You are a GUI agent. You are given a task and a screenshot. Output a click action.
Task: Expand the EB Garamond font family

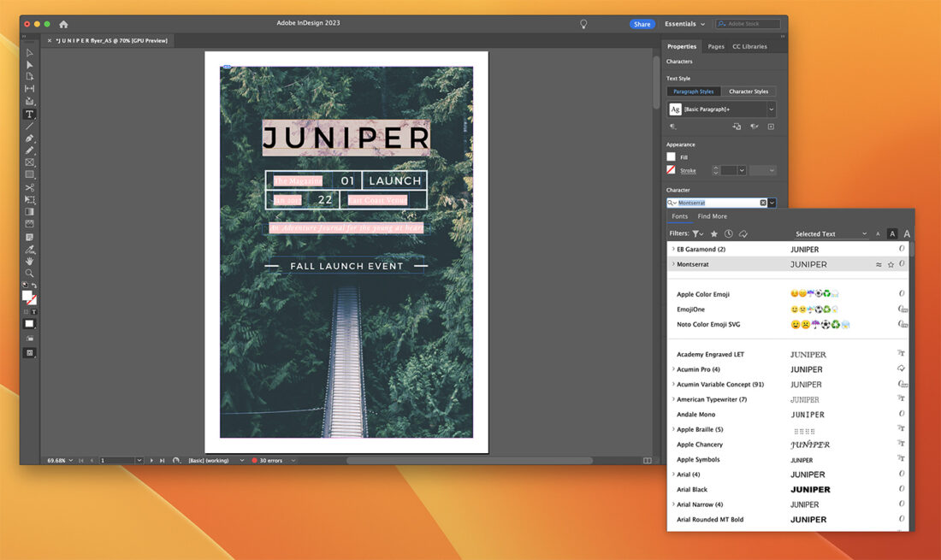[673, 249]
